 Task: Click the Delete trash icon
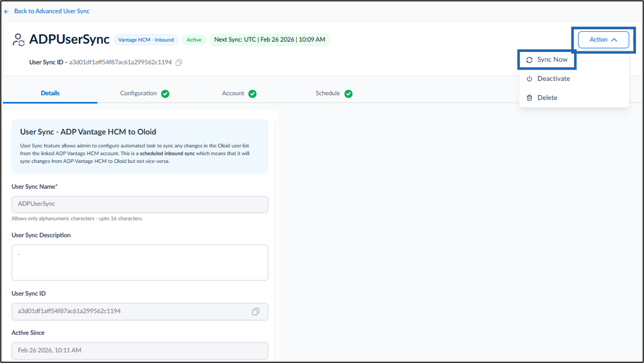click(529, 98)
